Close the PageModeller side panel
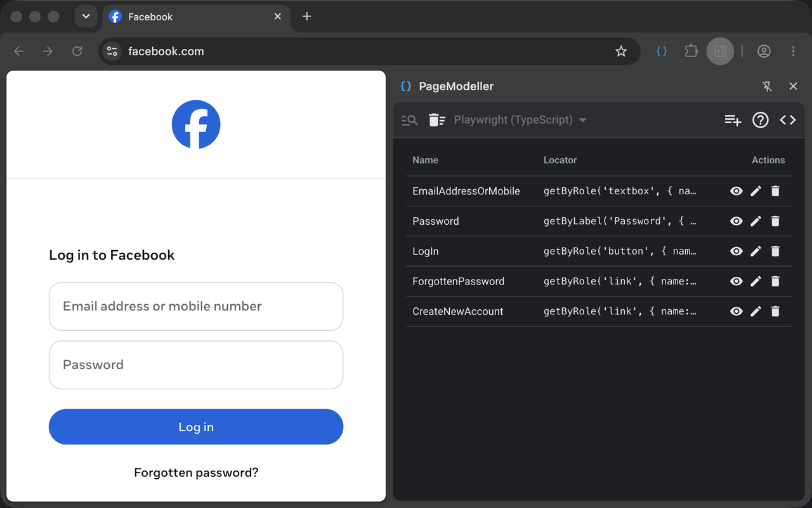Image resolution: width=812 pixels, height=508 pixels. [x=793, y=86]
